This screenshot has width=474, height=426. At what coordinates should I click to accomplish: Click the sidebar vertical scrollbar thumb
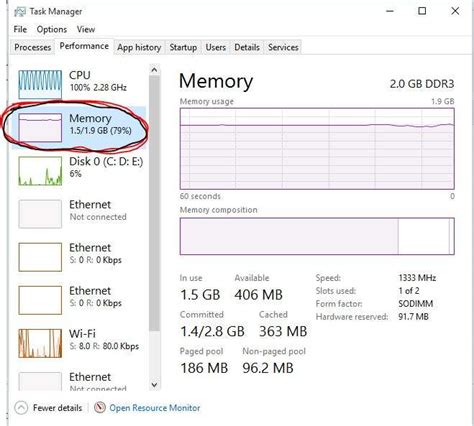click(x=154, y=203)
